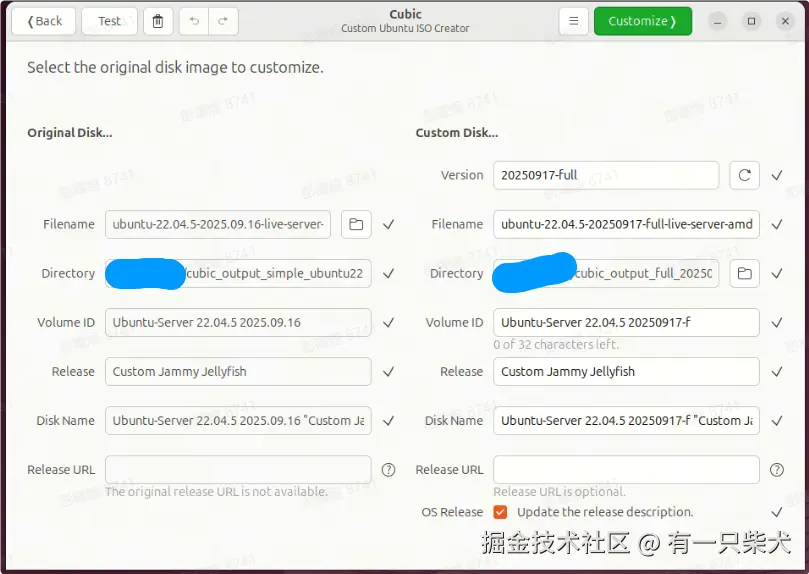
Task: Click the Custom Disk Filename field
Action: click(626, 224)
